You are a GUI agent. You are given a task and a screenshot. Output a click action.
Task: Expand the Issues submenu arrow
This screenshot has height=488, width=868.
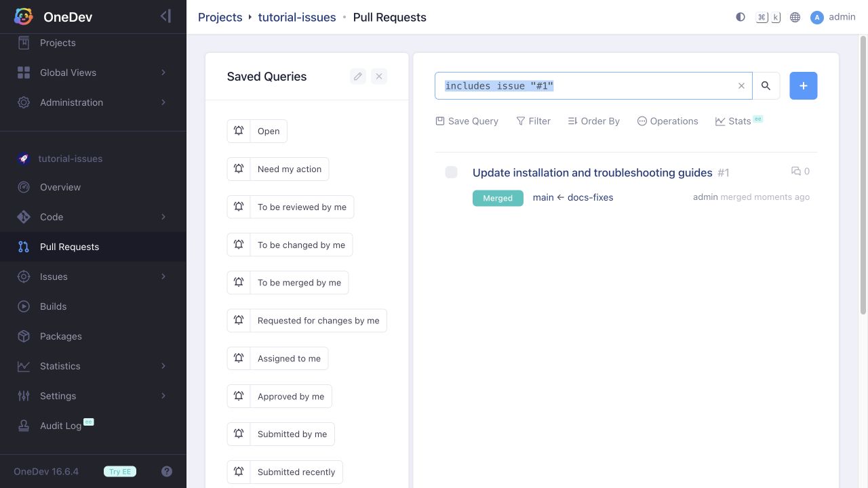tap(163, 277)
